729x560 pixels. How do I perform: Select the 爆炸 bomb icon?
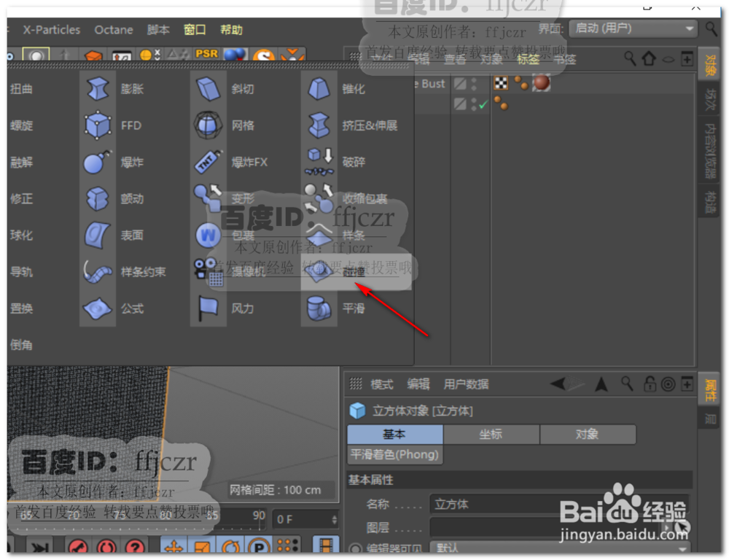(x=98, y=162)
